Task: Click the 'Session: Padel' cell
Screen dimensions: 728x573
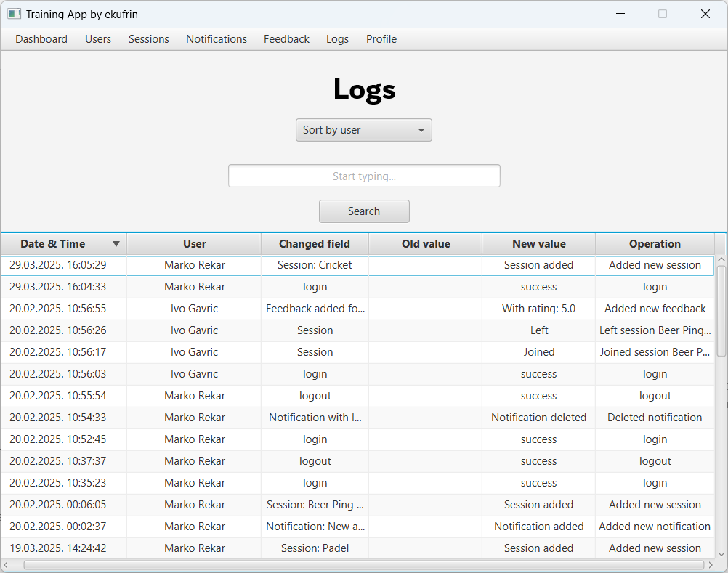Action: [315, 548]
